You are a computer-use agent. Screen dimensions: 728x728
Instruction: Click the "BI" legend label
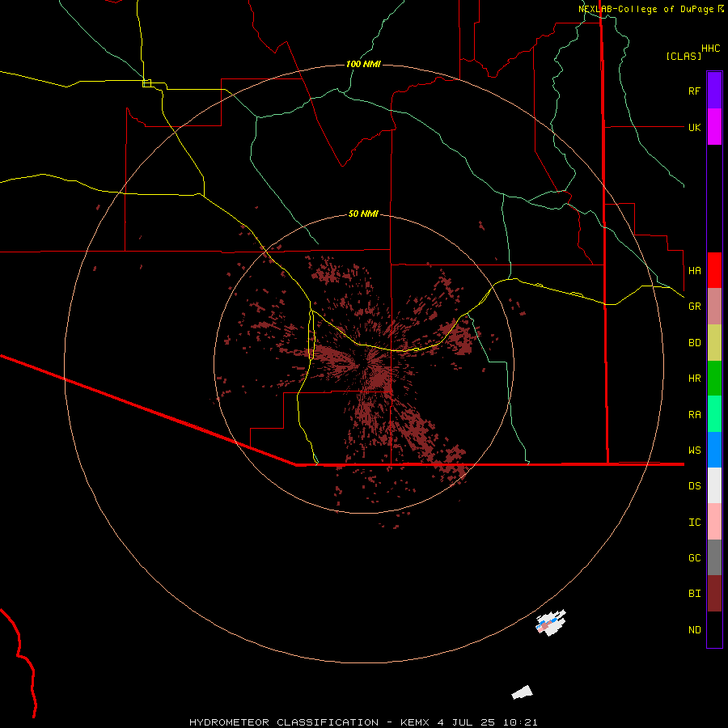click(694, 594)
